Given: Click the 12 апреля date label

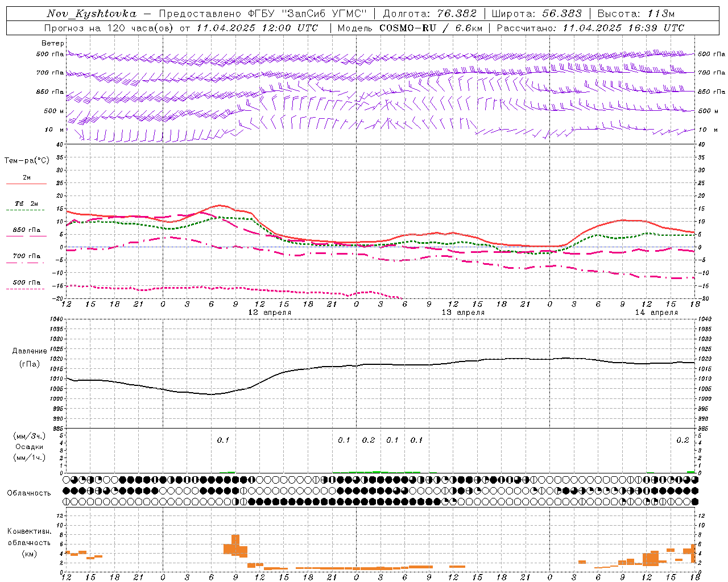Looking at the screenshot, I should 270,313.
